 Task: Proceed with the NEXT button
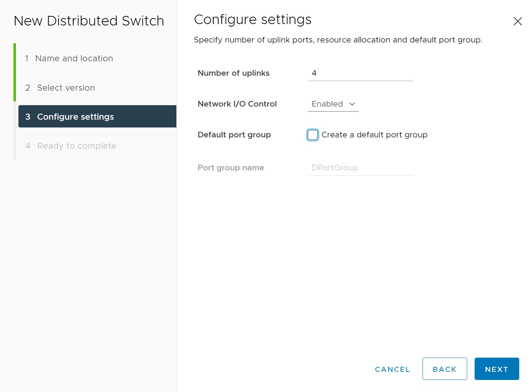(x=497, y=369)
